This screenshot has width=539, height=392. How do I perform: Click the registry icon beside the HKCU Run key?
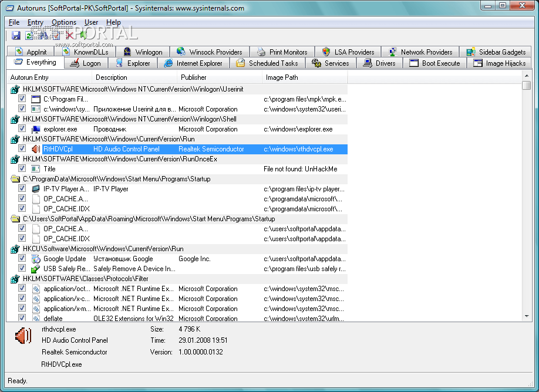(x=15, y=249)
